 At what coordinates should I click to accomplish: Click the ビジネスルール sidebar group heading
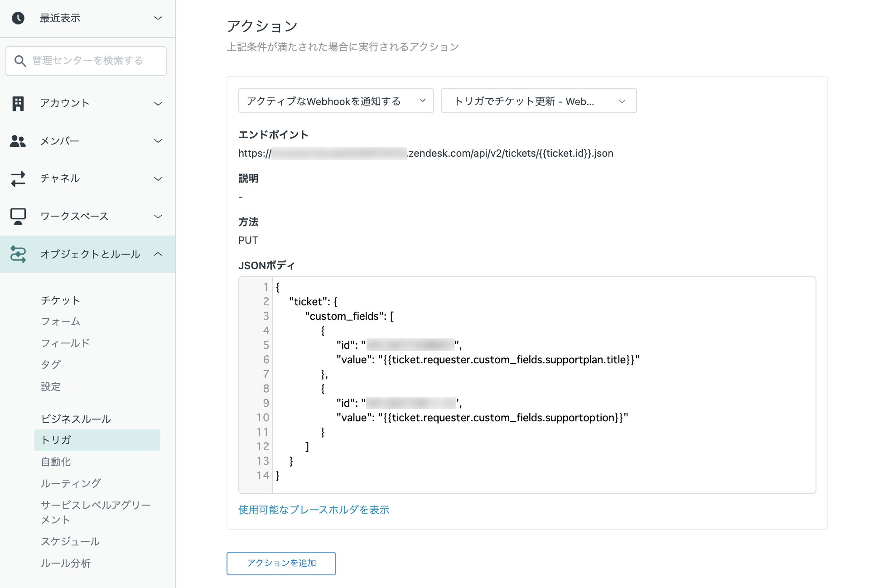(x=76, y=419)
